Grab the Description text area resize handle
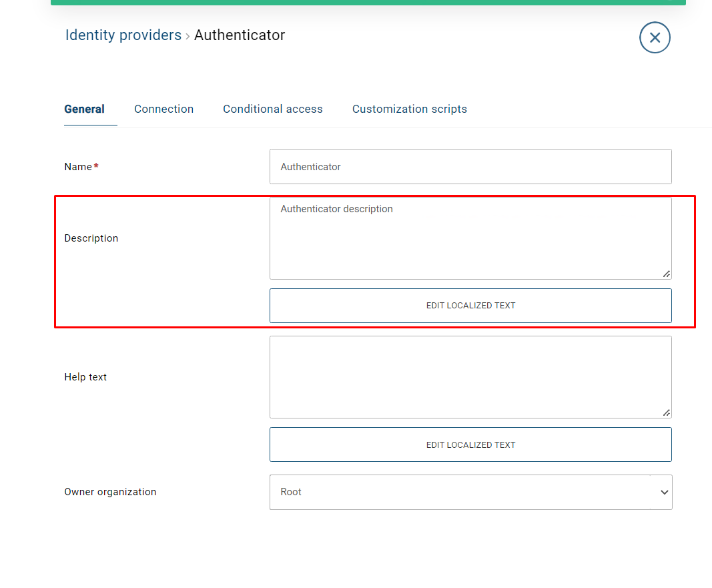Image resolution: width=712 pixels, height=588 pixels. (666, 274)
